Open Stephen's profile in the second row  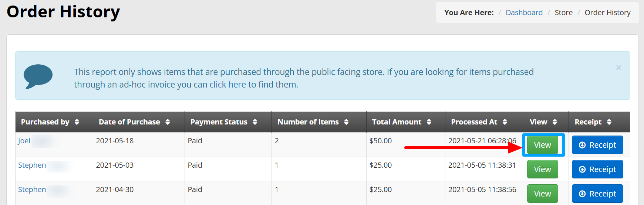(32, 165)
